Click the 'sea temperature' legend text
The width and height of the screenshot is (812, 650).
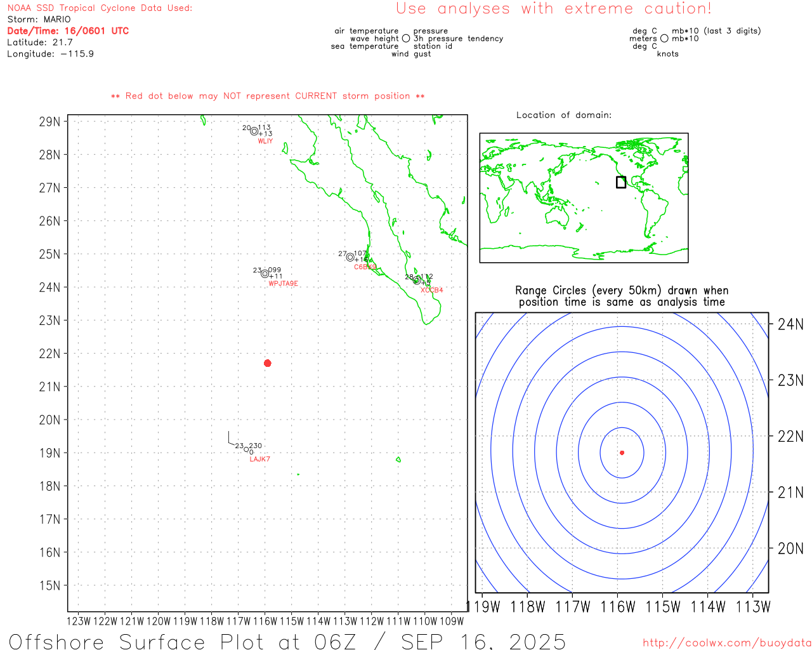click(365, 46)
